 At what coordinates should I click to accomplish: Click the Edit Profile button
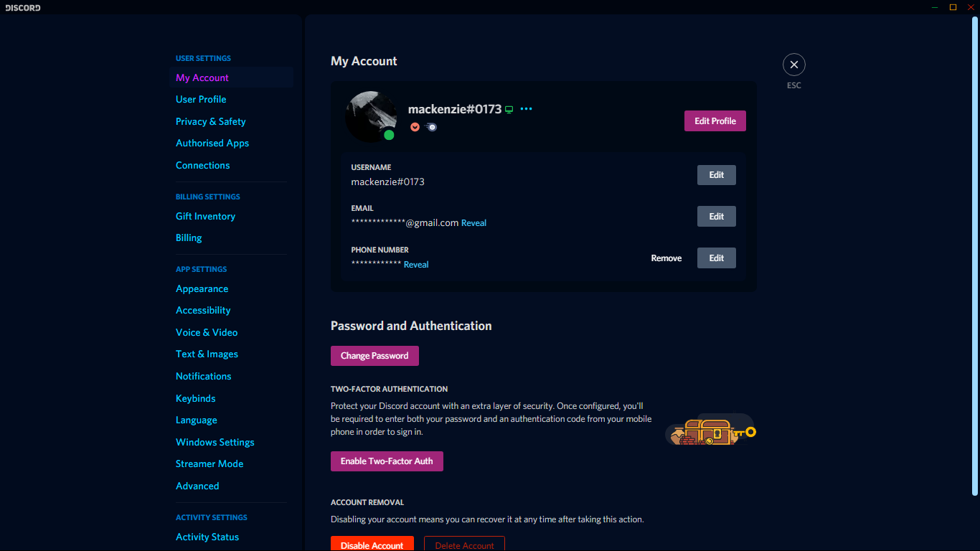click(x=715, y=121)
